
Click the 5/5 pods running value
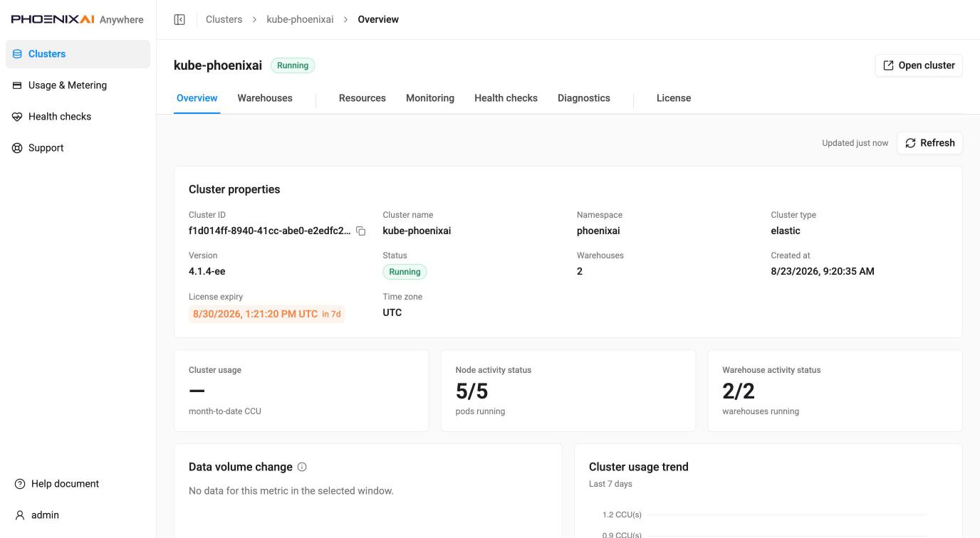471,391
